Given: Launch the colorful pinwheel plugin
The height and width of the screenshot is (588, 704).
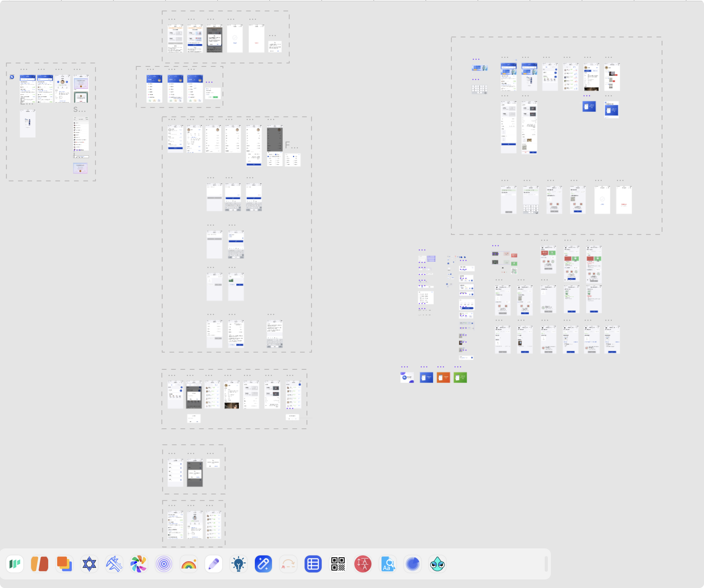Looking at the screenshot, I should pos(139,564).
